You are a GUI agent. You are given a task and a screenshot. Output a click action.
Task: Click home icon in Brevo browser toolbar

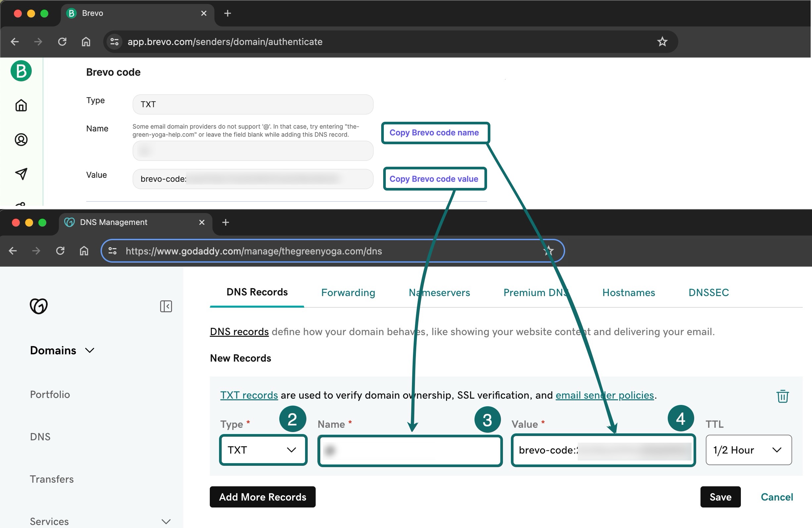click(86, 42)
